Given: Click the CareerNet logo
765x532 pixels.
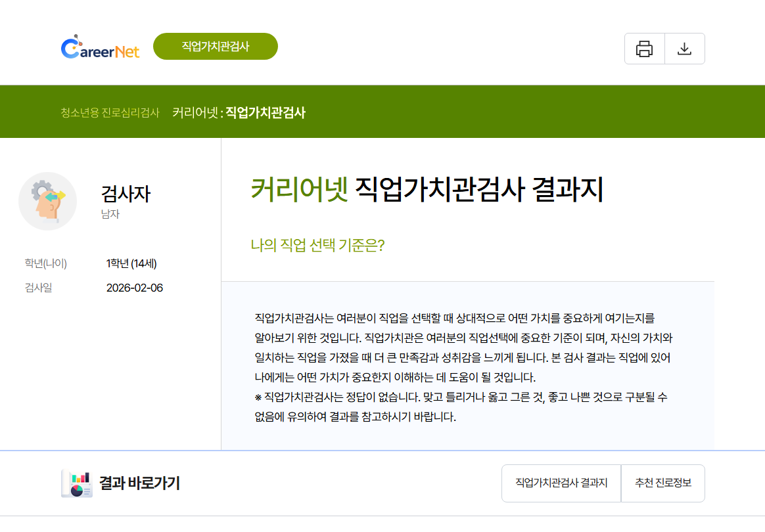Looking at the screenshot, I should (100, 47).
